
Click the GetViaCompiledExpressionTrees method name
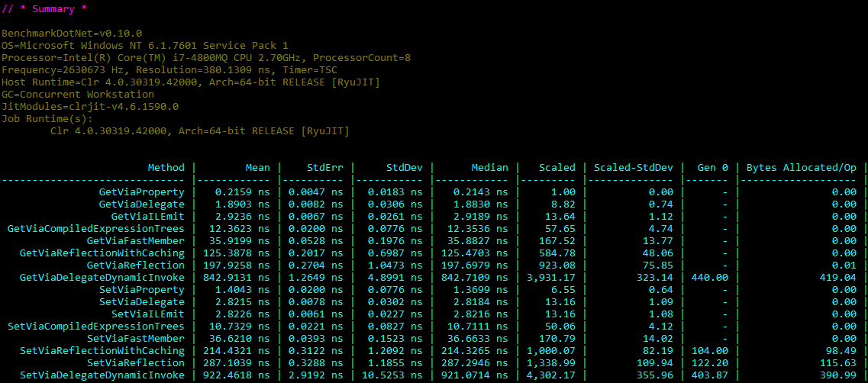pos(95,228)
